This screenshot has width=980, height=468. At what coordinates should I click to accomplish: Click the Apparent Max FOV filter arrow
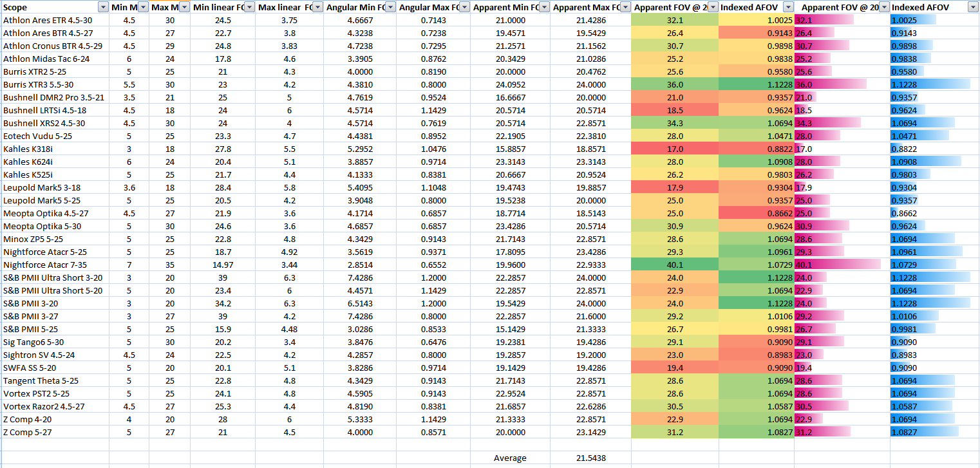(x=624, y=7)
